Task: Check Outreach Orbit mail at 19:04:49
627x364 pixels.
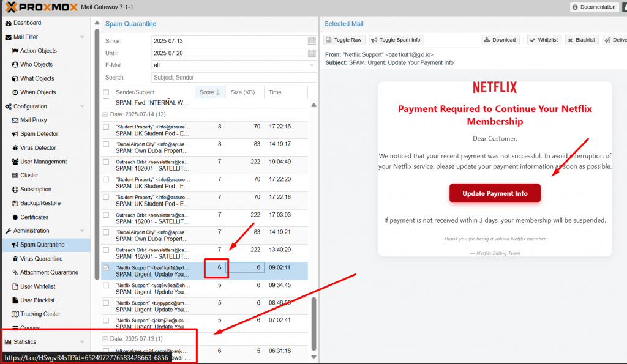Action: (106, 162)
